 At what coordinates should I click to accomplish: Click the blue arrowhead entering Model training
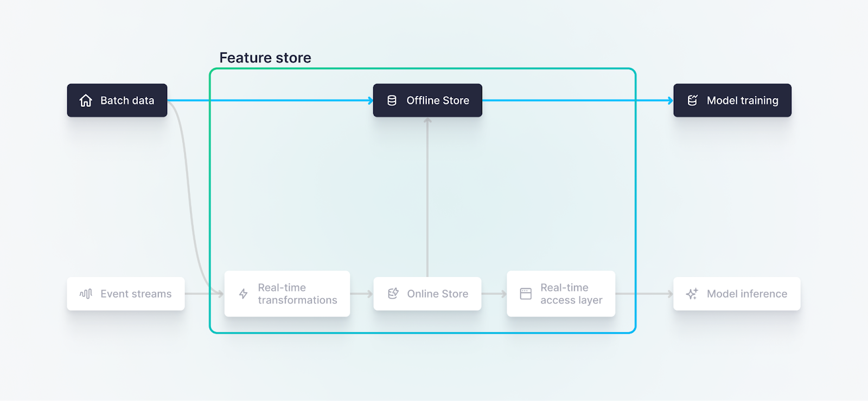point(671,100)
